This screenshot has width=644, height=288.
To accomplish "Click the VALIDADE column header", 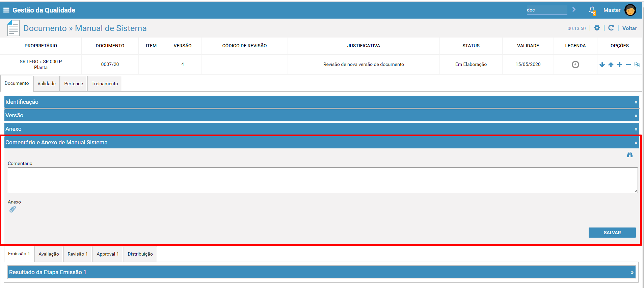I will click(528, 46).
